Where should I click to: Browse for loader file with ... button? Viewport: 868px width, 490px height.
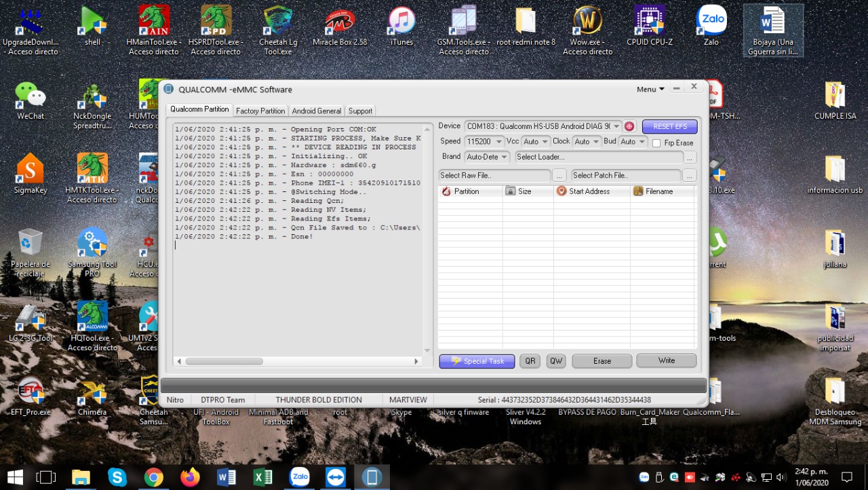click(x=690, y=157)
